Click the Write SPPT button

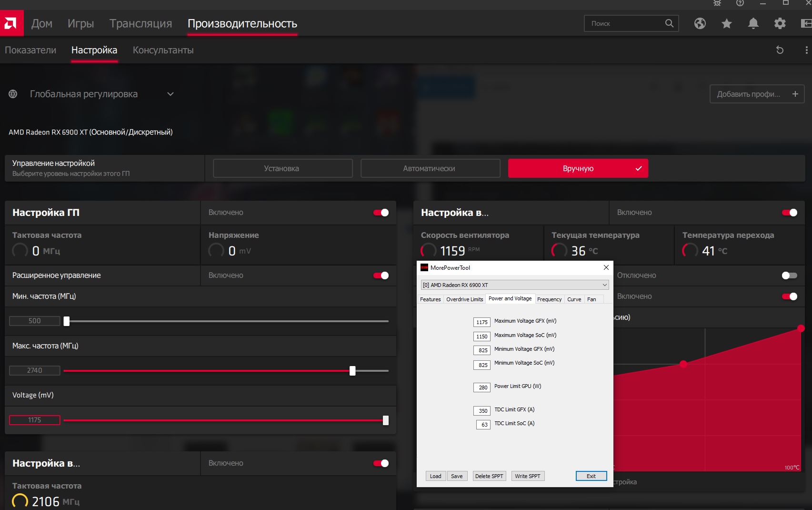point(528,476)
